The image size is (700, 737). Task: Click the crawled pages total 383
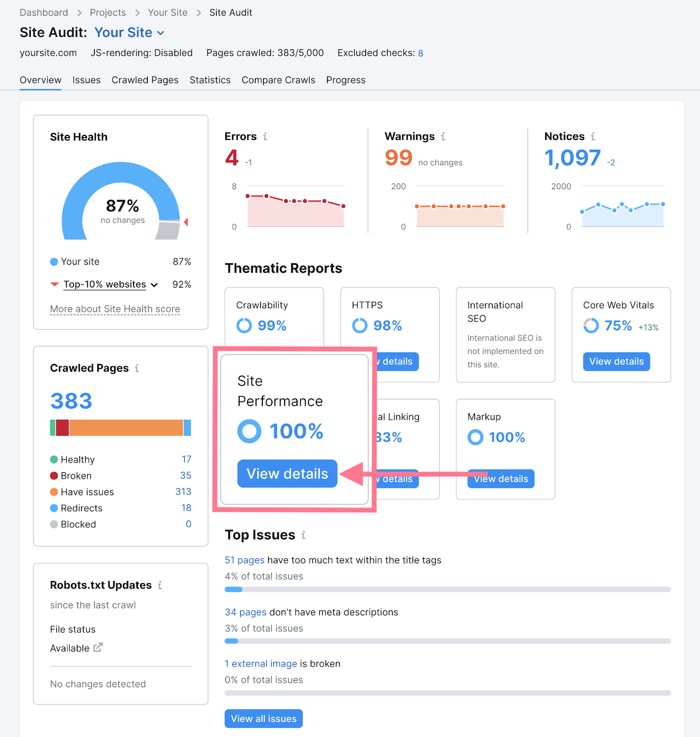71,401
